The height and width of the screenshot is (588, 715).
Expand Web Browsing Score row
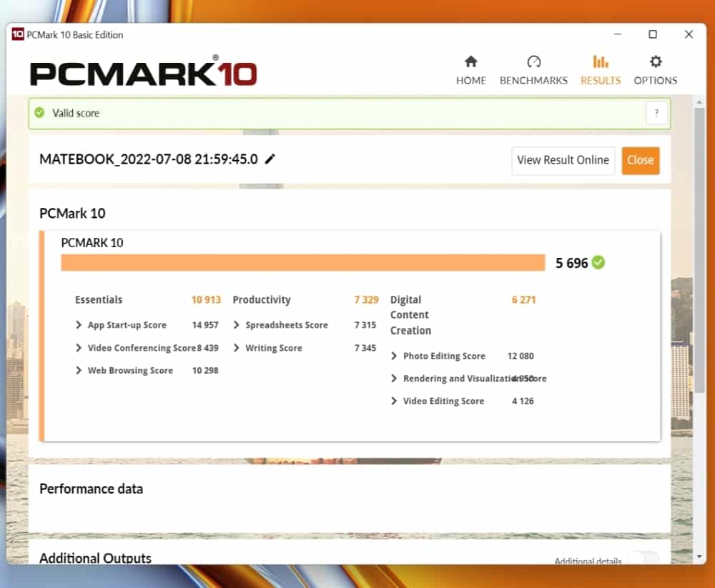tap(79, 371)
